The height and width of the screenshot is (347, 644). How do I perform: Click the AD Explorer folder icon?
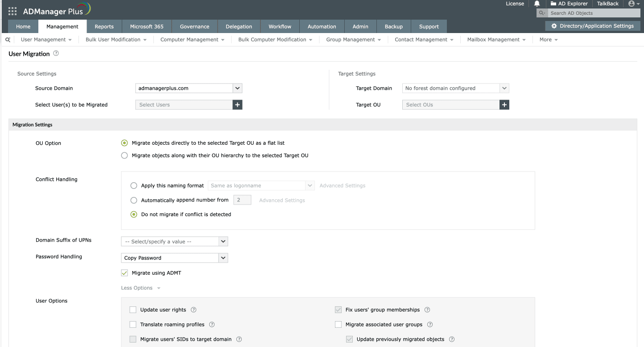553,4
